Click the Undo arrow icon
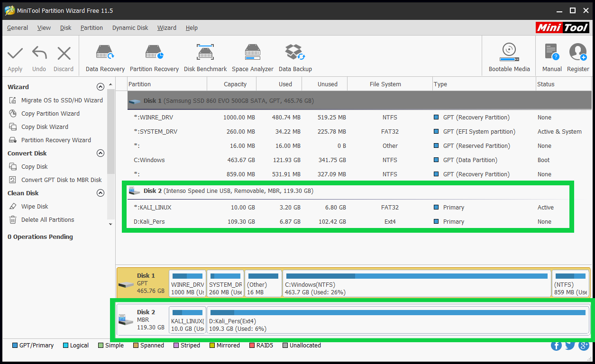 (x=39, y=53)
